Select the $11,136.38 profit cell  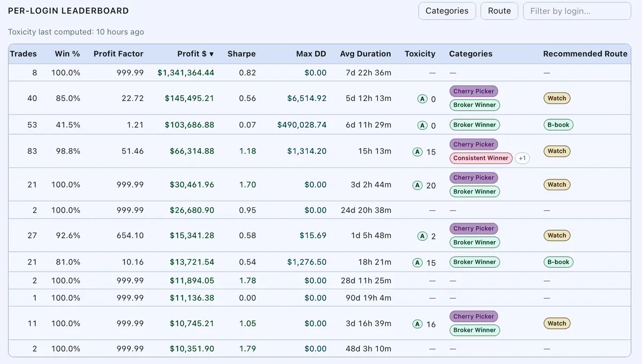pyautogui.click(x=192, y=298)
